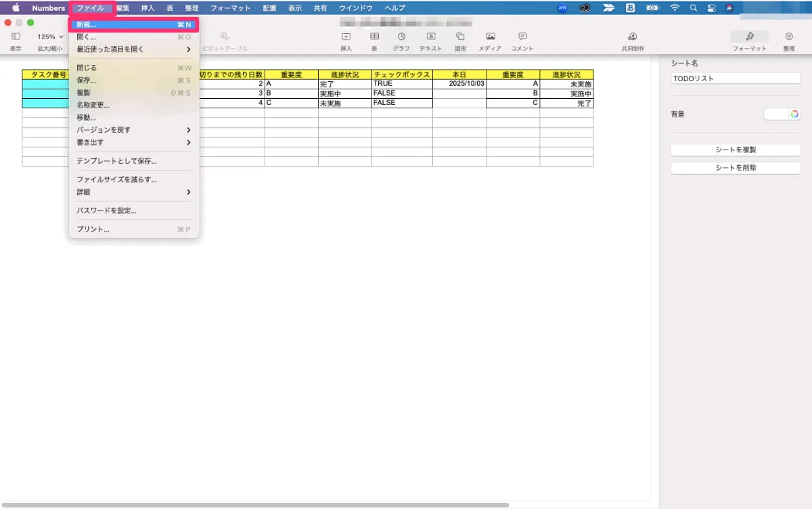Choose テンプレートとして保存... menu item

click(117, 161)
